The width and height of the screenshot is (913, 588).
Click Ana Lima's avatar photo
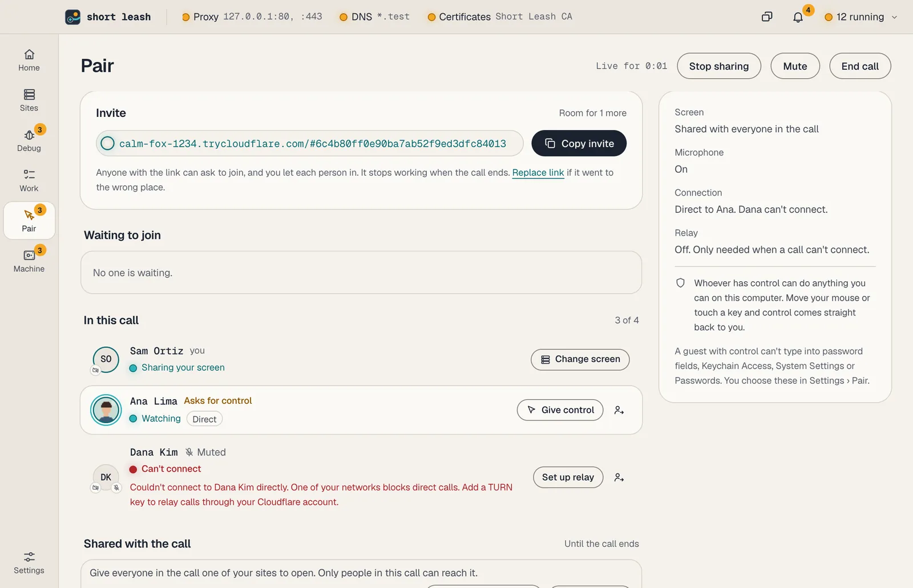click(106, 410)
